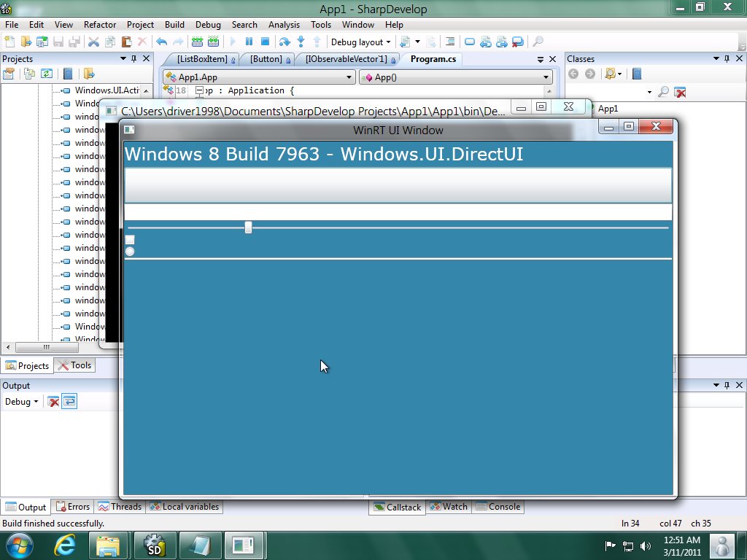Viewport: 747px width, 560px height.
Task: Pin the Projects panel with pushpin icon
Action: click(x=134, y=58)
